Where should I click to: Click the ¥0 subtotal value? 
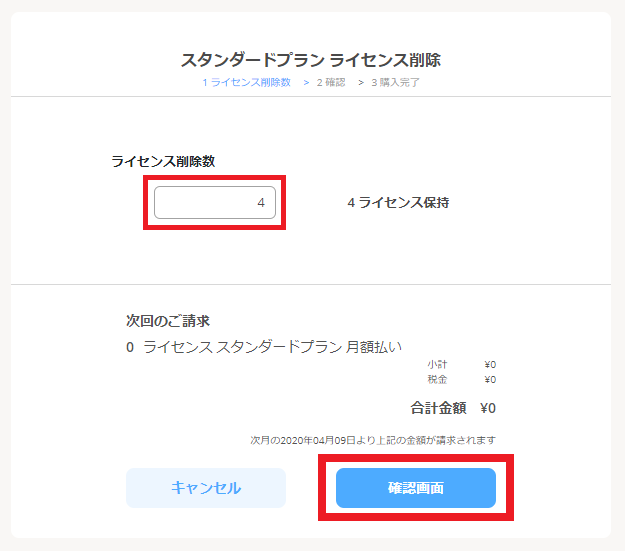click(490, 364)
